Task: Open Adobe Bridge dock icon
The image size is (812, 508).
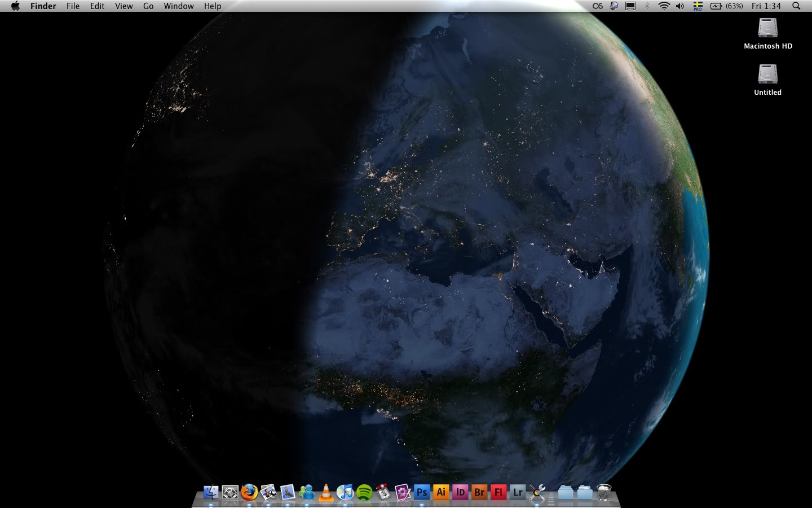Action: coord(479,492)
